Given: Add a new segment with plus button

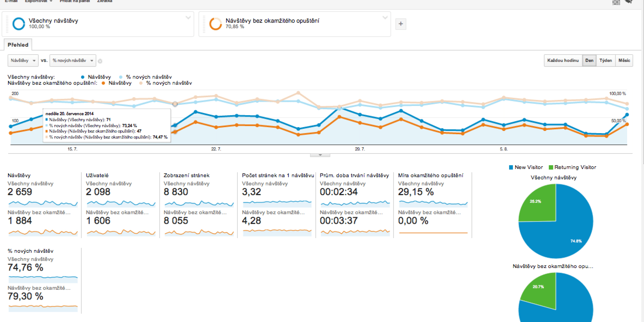Looking at the screenshot, I should [x=401, y=24].
